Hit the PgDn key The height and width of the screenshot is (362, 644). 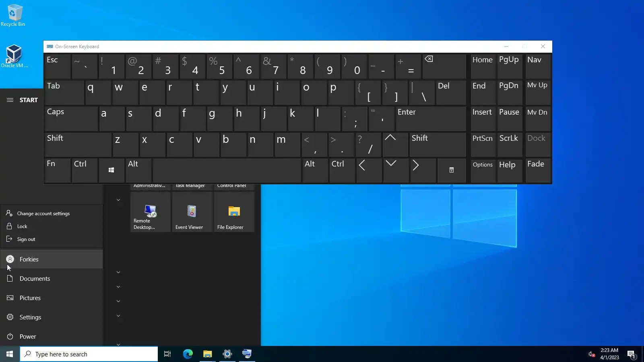510,92
